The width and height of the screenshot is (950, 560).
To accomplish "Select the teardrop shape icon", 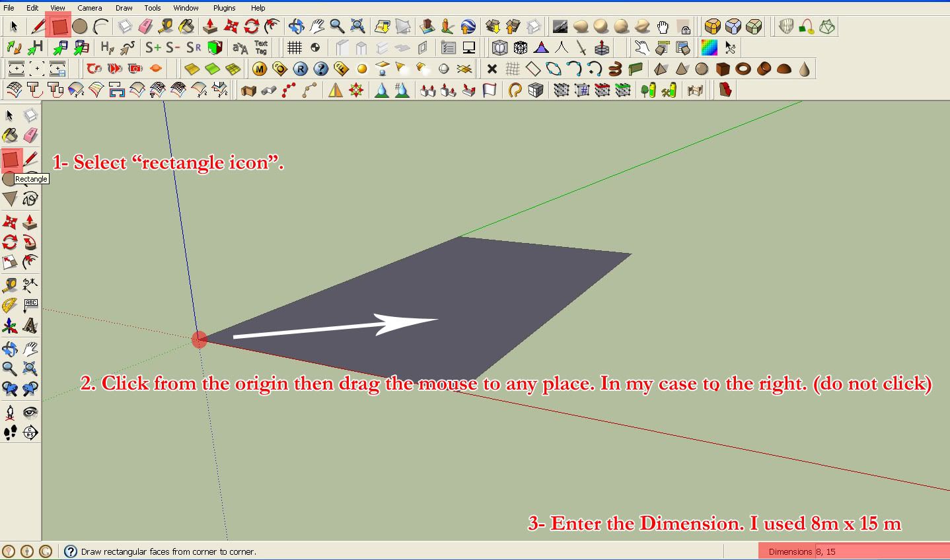I will (805, 69).
